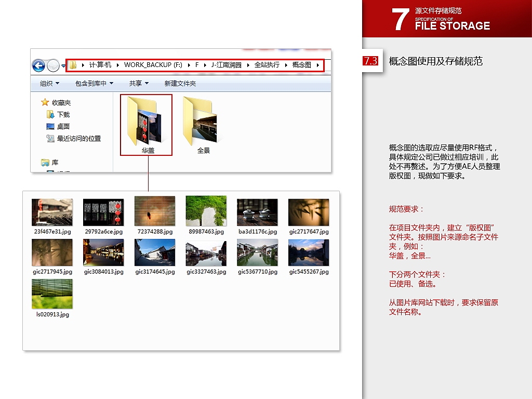This screenshot has height=399, width=532.
Task: Select thumbnail 72374288.jpg
Action: coord(155,211)
